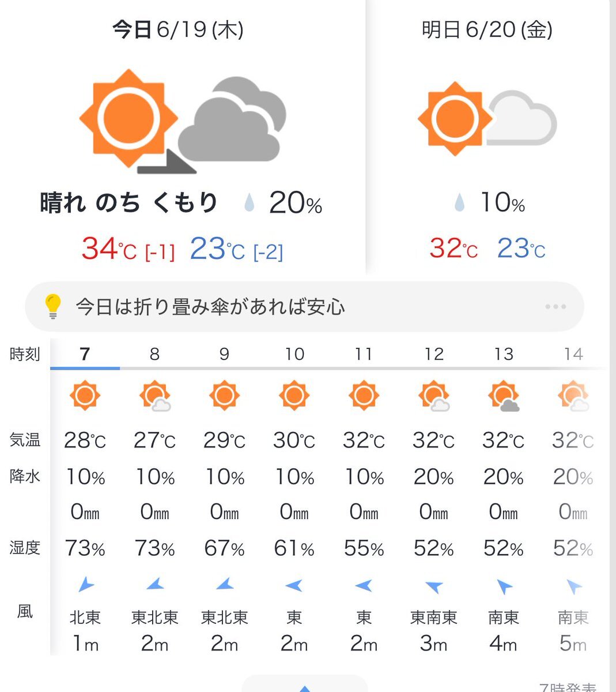Tap the 12 o'clock east-southeast wind arrow
The image size is (616, 692).
coord(434,586)
